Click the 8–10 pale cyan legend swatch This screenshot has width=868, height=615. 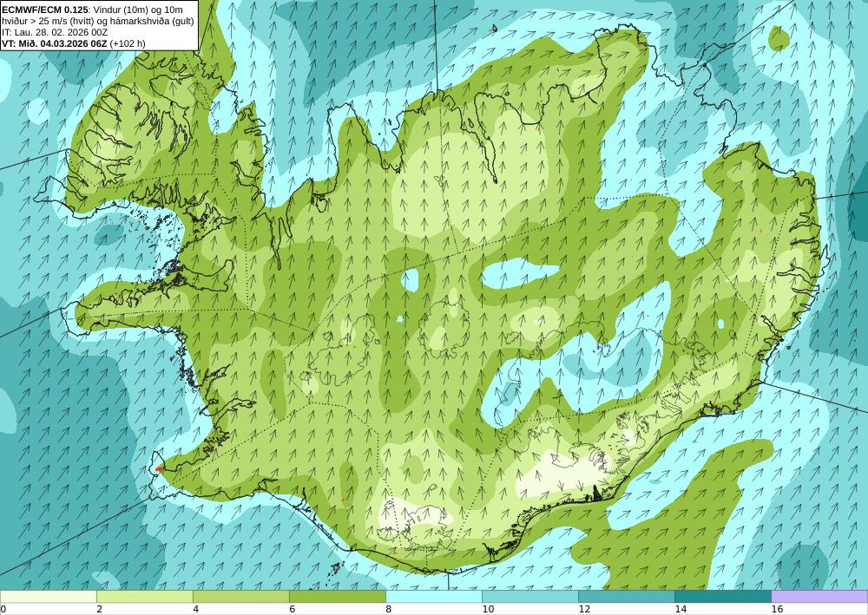pyautogui.click(x=434, y=597)
